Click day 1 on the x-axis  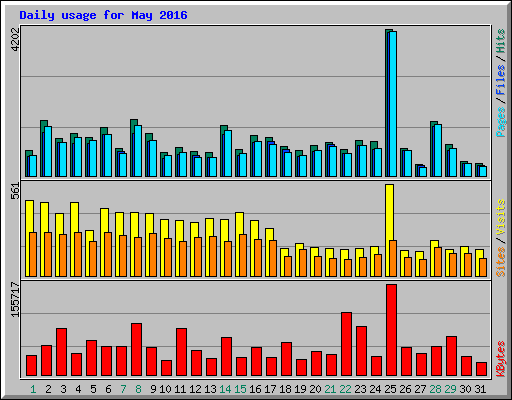[33, 389]
